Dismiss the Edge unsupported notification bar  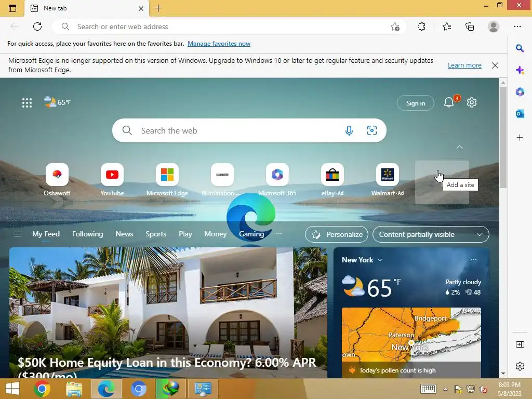click(x=495, y=65)
